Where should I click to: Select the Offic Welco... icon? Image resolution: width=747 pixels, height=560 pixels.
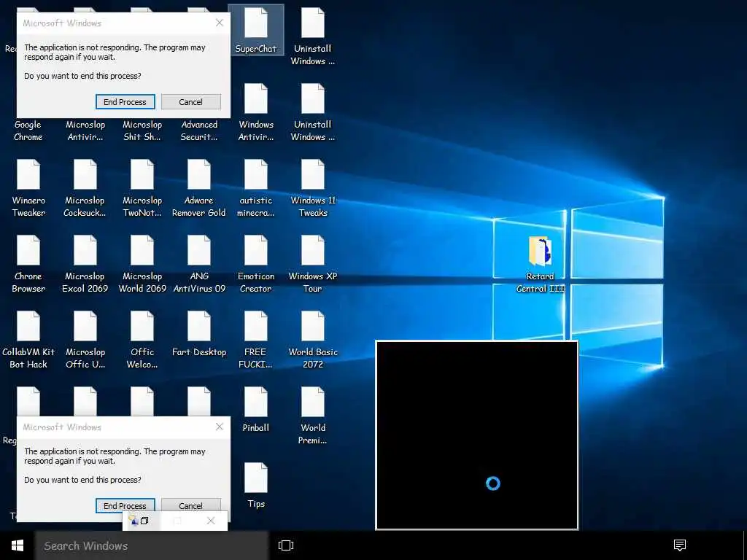coord(142,340)
